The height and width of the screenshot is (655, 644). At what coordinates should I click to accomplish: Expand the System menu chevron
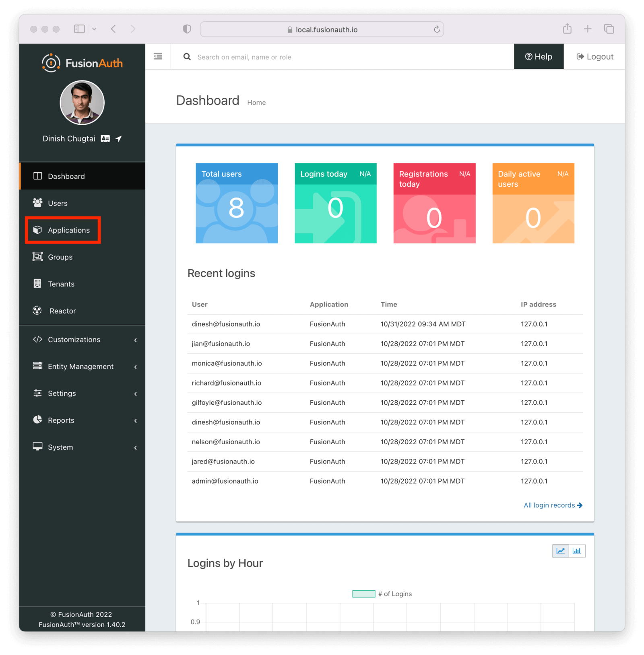136,448
